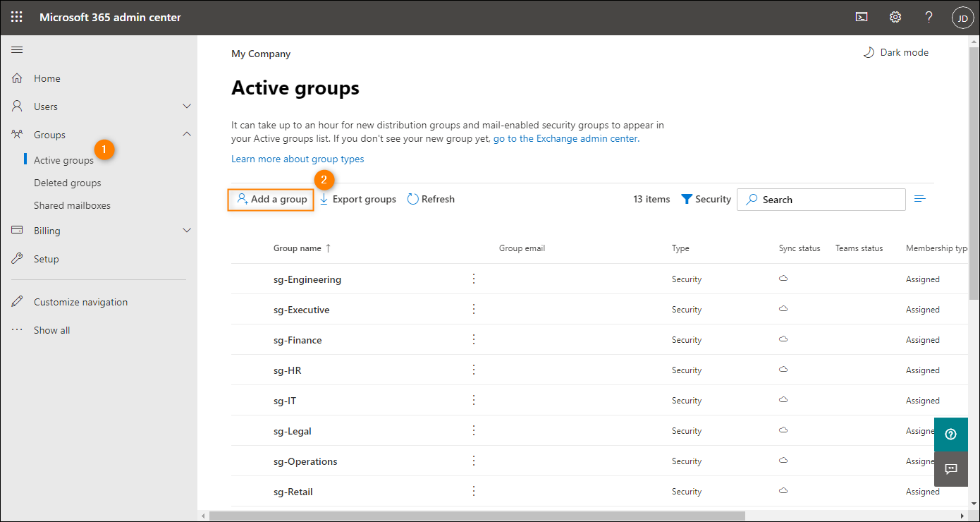This screenshot has width=980, height=522.
Task: Open the Microsoft 365 app launcher
Action: click(x=16, y=16)
